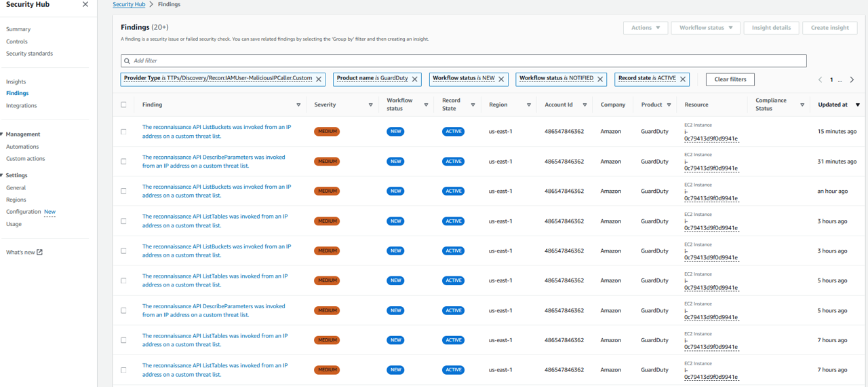The height and width of the screenshot is (387, 868).
Task: Collapse the Management section
Action: point(2,134)
